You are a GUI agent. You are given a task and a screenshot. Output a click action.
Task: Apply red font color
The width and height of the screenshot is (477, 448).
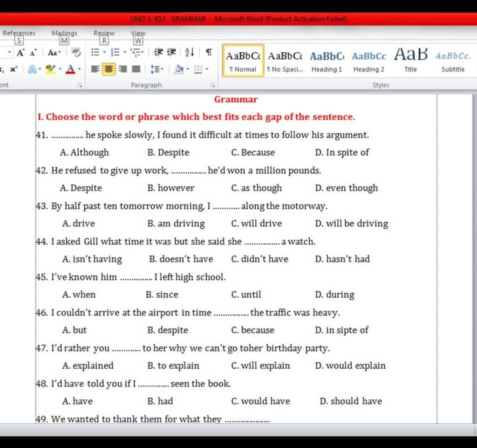70,69
